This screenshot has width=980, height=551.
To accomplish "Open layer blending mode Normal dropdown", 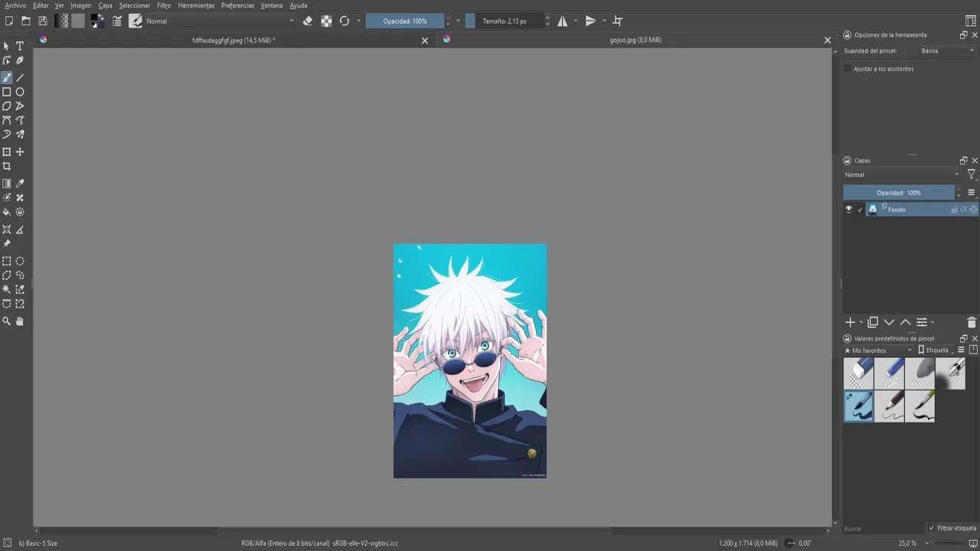I will click(x=901, y=174).
